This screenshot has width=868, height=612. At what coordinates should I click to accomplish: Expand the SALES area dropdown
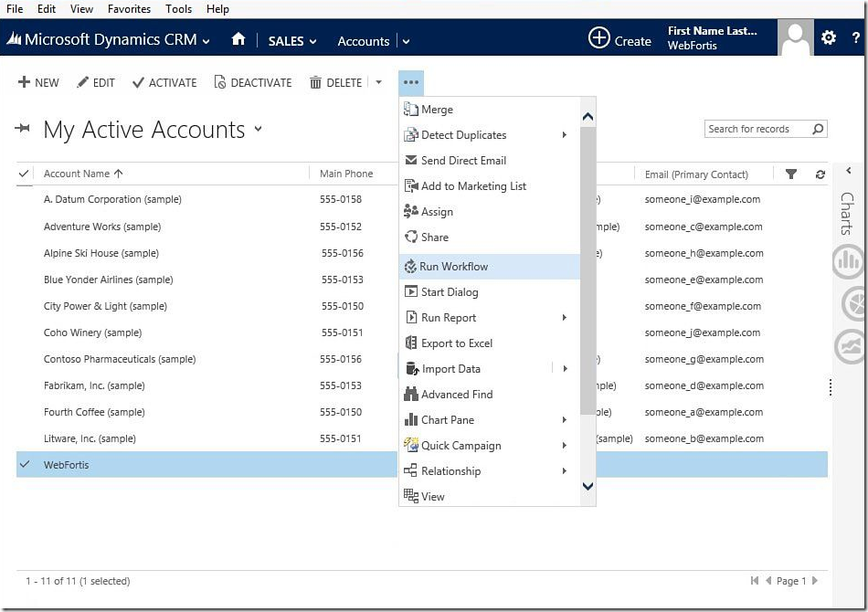312,41
